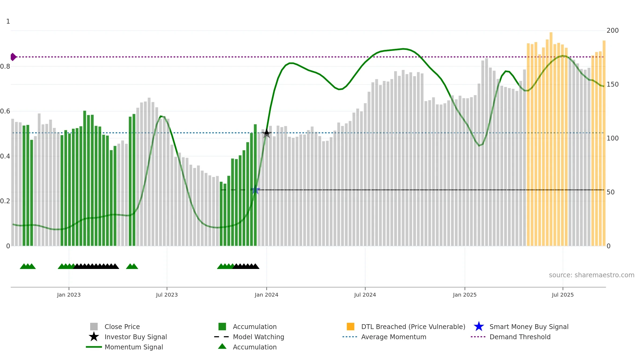
Task: Click the orange DTL Breached legend swatch
Action: click(x=350, y=326)
